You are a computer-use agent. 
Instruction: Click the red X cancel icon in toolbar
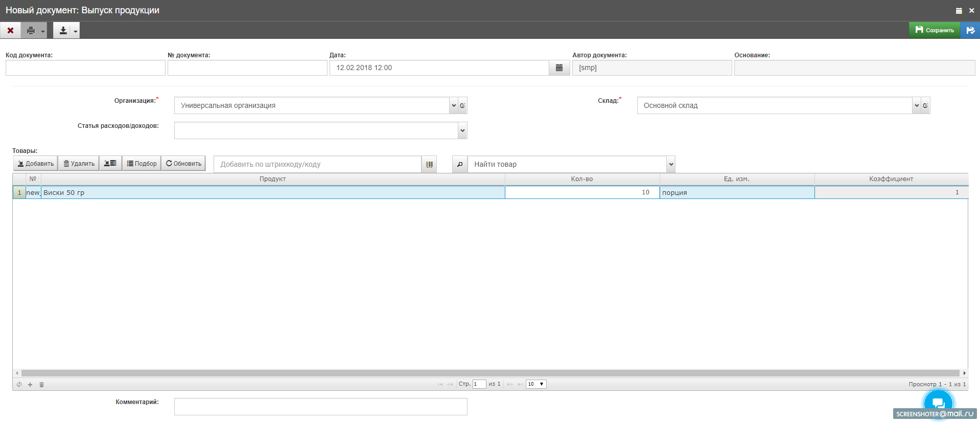pos(10,31)
